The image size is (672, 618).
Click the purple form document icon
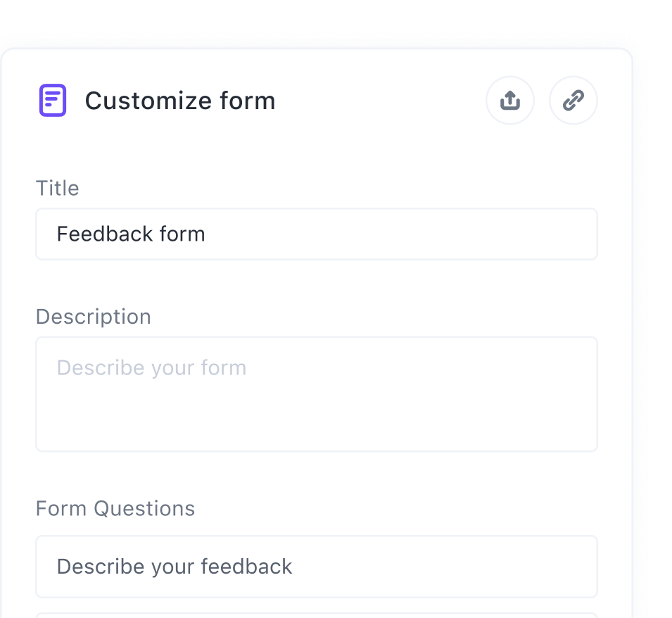(52, 100)
